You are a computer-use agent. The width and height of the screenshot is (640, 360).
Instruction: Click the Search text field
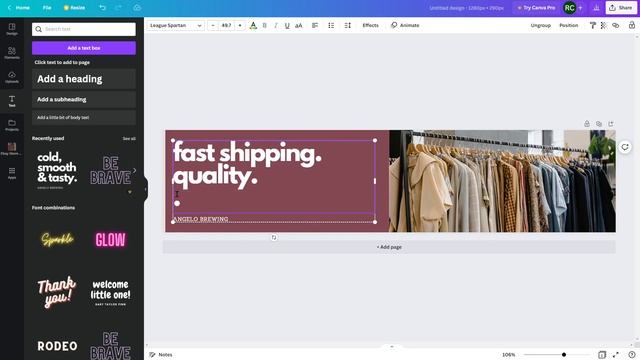(x=84, y=29)
